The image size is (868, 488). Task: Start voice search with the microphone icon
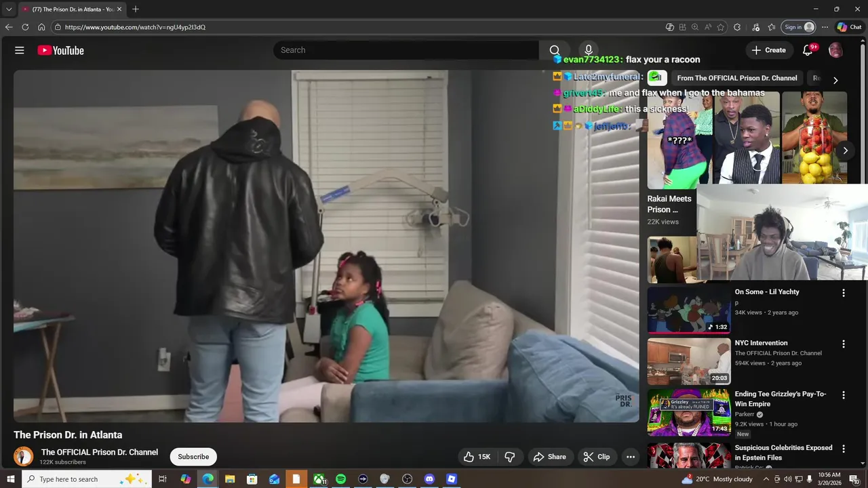[x=589, y=50]
